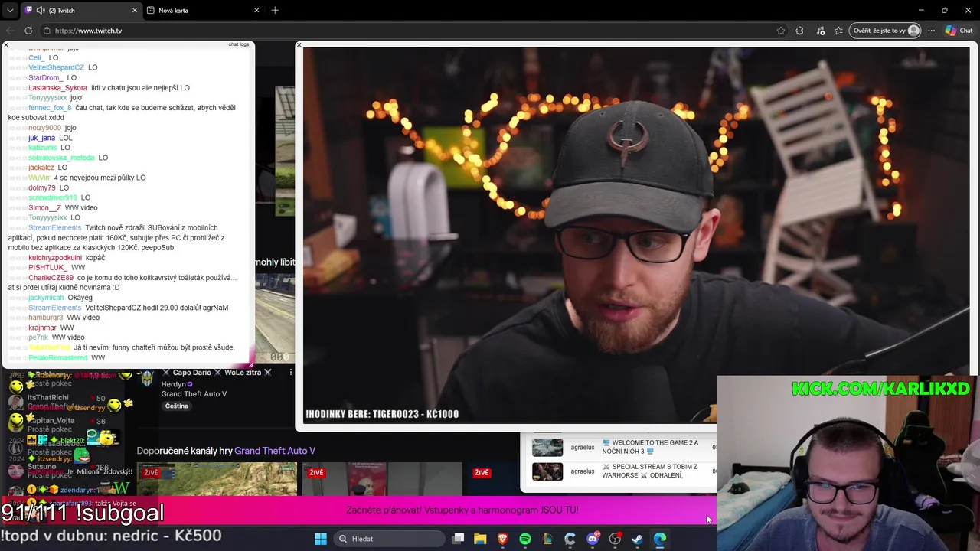The image size is (980, 551).
Task: Open the Edge settings and more menu
Action: (x=931, y=31)
